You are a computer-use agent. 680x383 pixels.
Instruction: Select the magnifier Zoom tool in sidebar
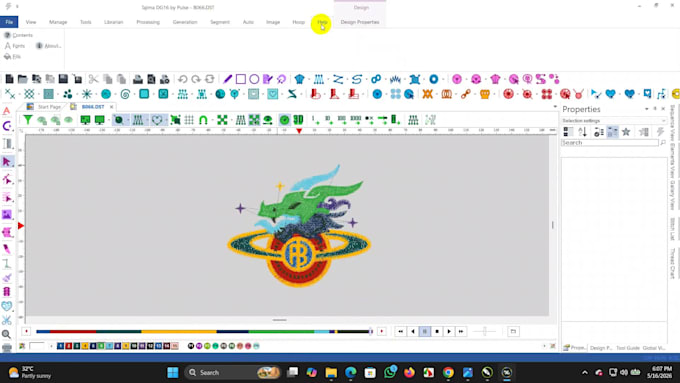(7, 334)
